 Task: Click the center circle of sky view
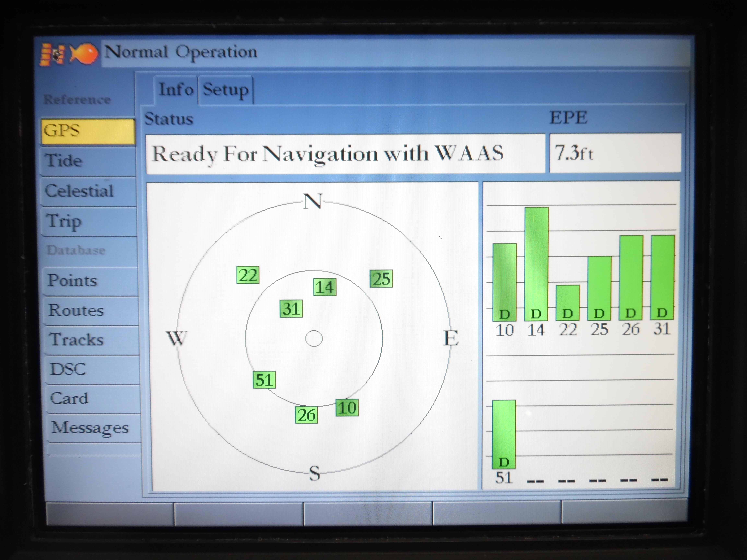[314, 338]
